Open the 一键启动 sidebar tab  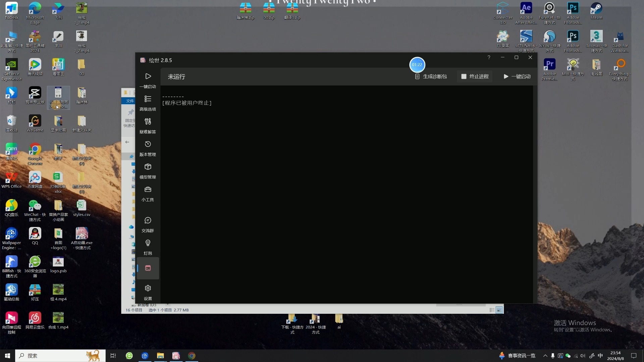click(x=148, y=80)
